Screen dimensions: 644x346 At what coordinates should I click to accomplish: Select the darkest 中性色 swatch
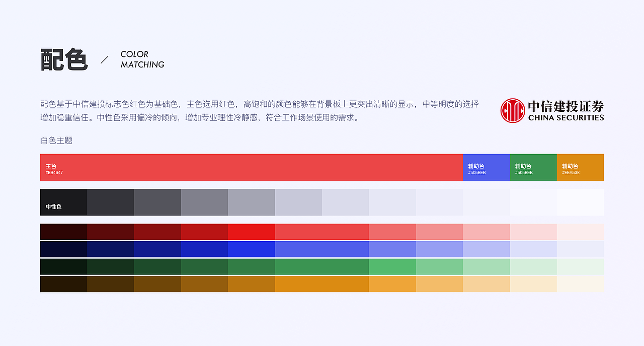pos(63,201)
